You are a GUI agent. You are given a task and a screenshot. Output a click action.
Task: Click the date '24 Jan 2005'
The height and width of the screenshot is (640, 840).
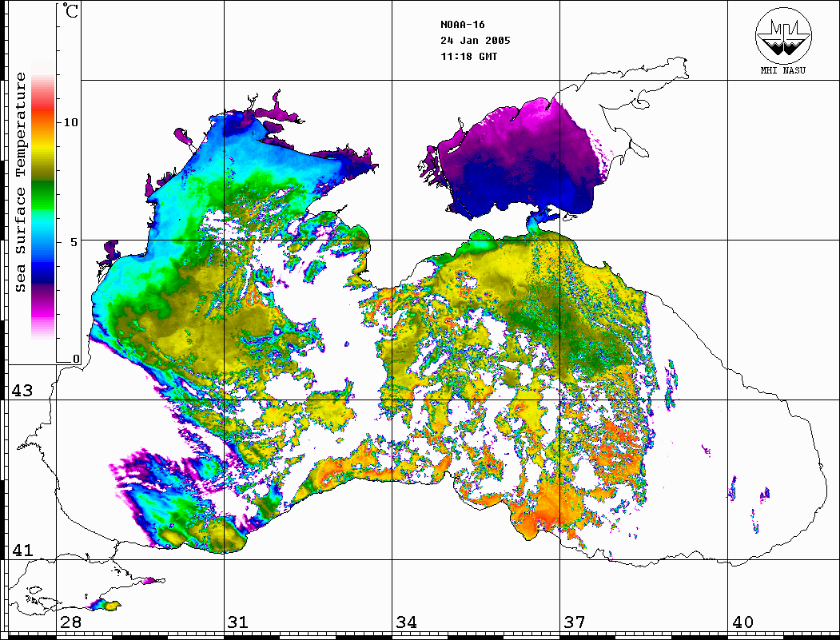pos(476,41)
